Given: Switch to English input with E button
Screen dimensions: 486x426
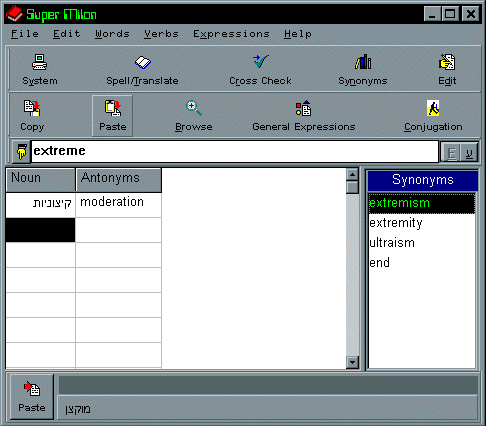Looking at the screenshot, I should [x=451, y=153].
